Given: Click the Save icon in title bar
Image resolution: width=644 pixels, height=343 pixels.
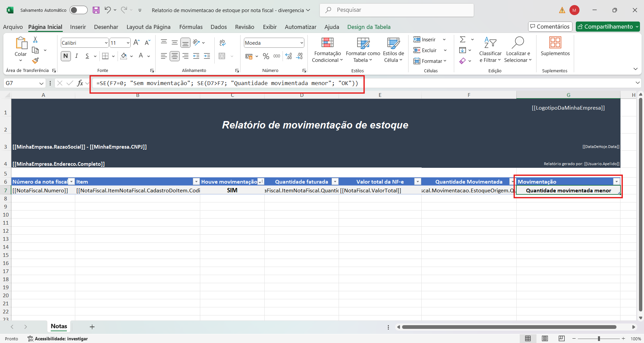Looking at the screenshot, I should pos(96,10).
